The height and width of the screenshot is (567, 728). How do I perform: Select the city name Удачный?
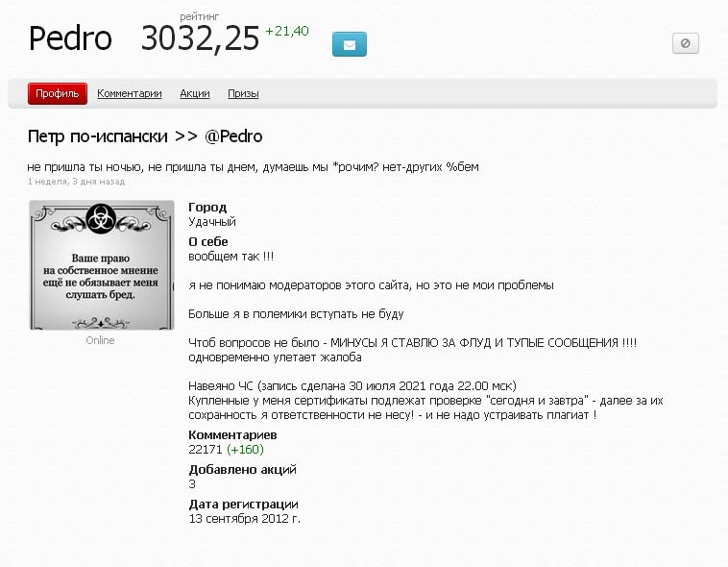(x=212, y=222)
